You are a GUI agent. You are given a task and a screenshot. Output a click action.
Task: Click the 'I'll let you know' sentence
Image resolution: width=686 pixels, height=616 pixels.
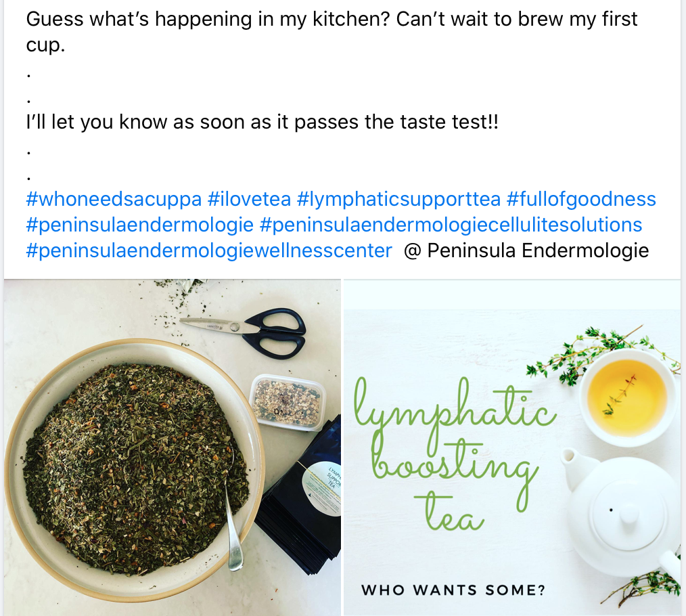coord(262,122)
